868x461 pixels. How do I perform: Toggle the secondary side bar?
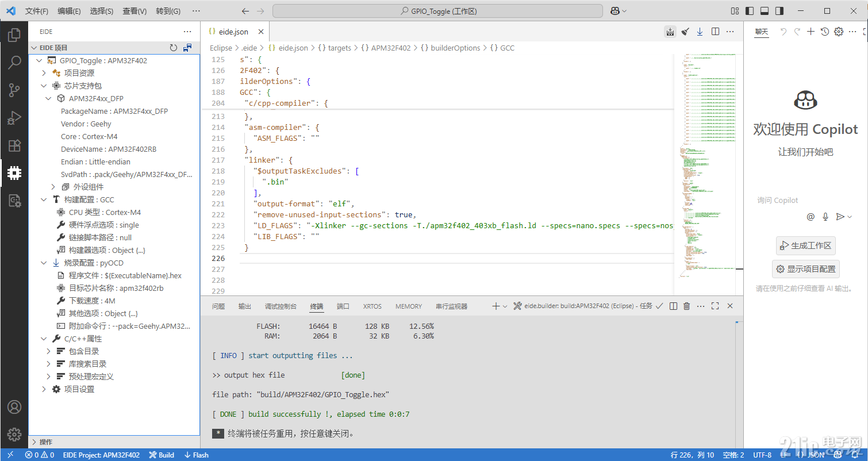[779, 11]
